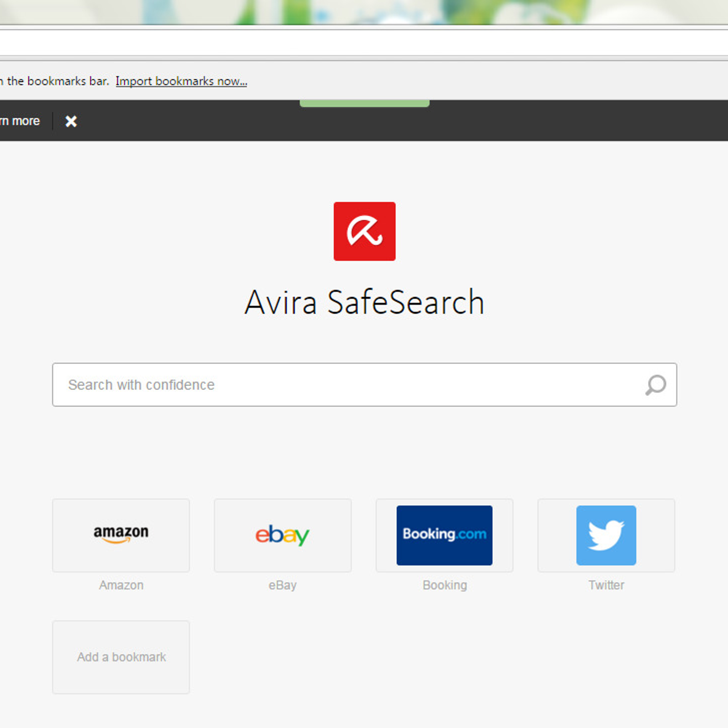Image resolution: width=728 pixels, height=728 pixels.
Task: Click the 'Search with confidence' field
Action: 364,384
